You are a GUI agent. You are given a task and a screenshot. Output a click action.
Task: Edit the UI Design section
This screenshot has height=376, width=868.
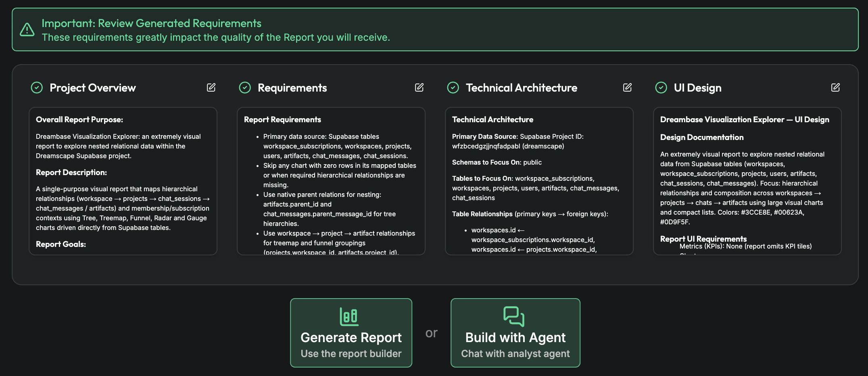pos(835,88)
